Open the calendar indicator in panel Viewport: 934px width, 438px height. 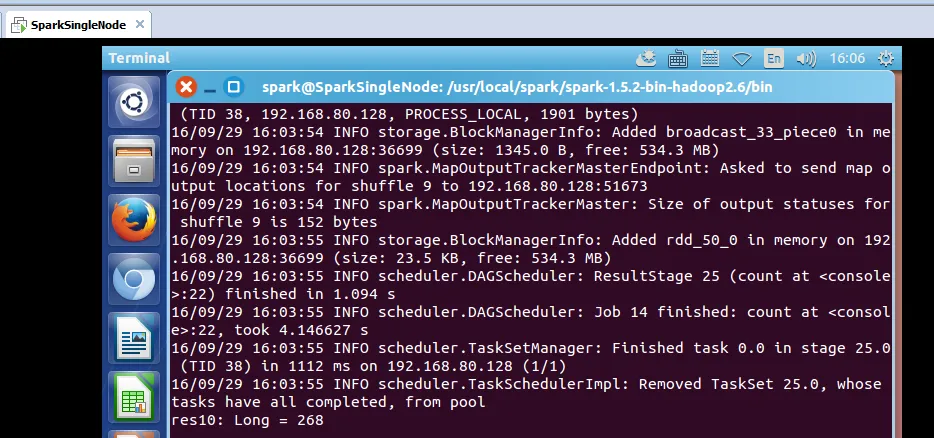(x=710, y=58)
